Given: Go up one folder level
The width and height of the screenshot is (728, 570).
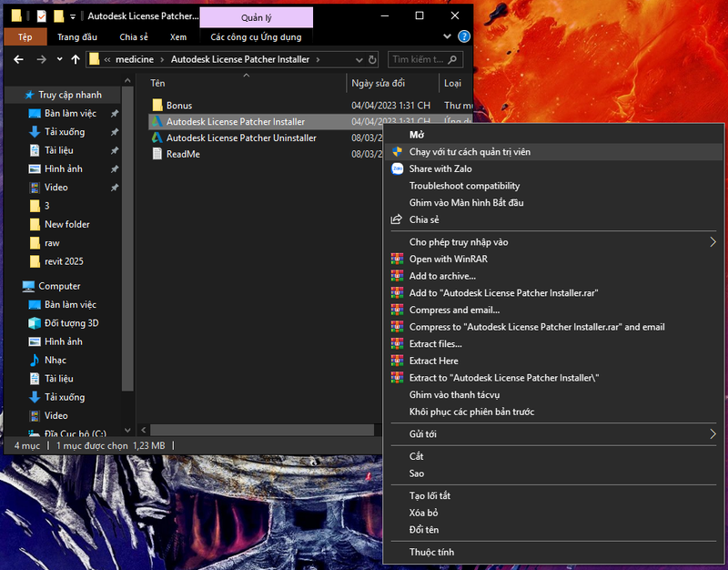Looking at the screenshot, I should 76,59.
